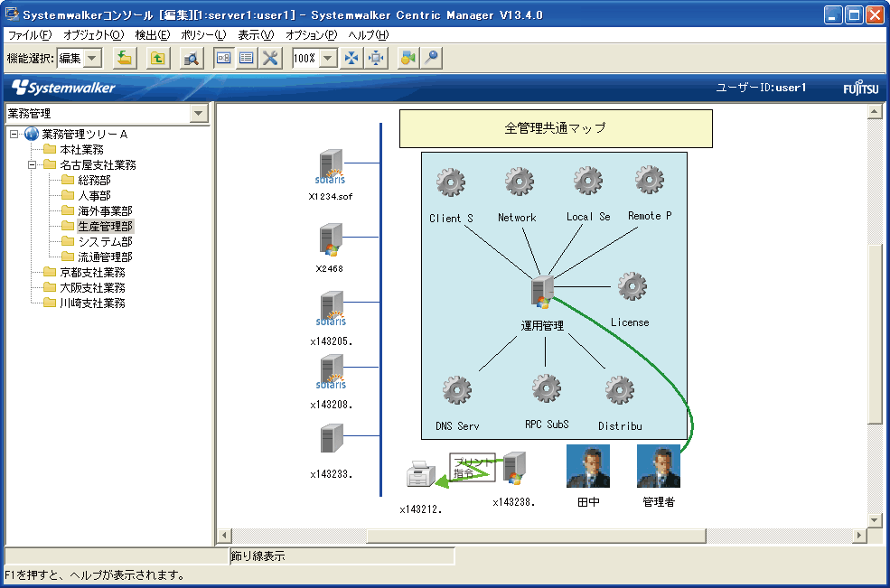Select the License gear node
The width and height of the screenshot is (890, 588).
(x=631, y=287)
